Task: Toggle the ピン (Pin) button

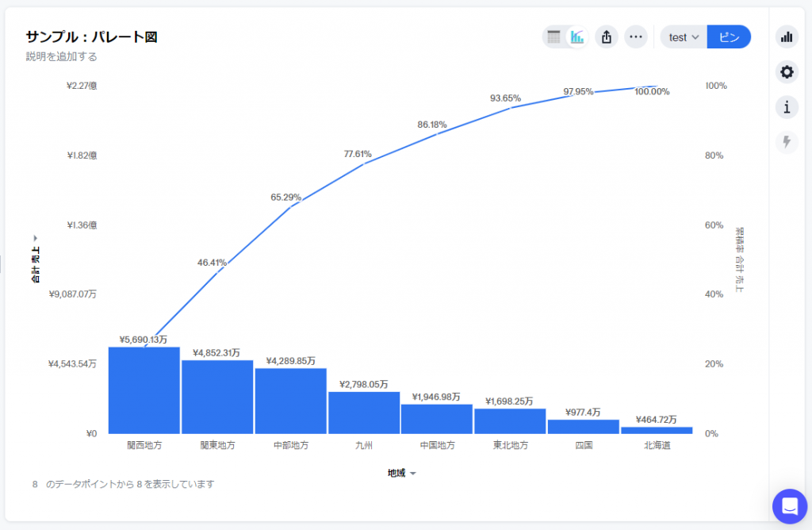Action: [728, 36]
